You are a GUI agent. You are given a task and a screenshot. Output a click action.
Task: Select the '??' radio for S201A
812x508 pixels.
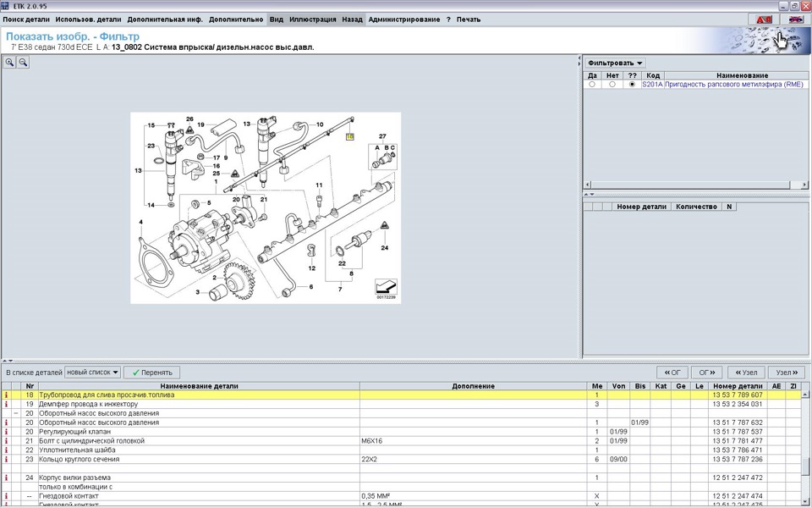coord(632,85)
